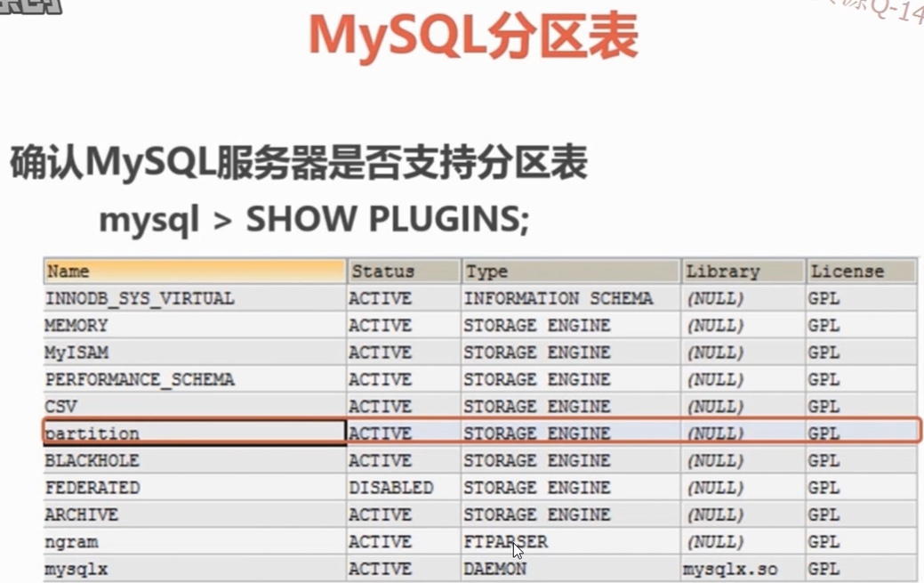This screenshot has height=583, width=924.
Task: Click the MySQL分区表 slide title
Action: (x=473, y=37)
